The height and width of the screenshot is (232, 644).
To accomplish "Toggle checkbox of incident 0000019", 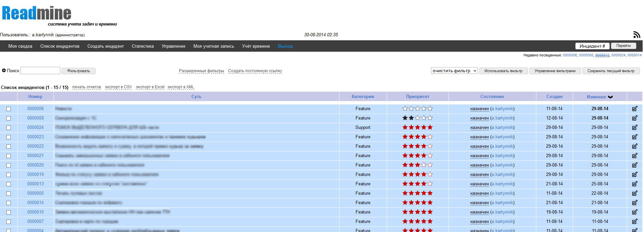I will [9, 175].
